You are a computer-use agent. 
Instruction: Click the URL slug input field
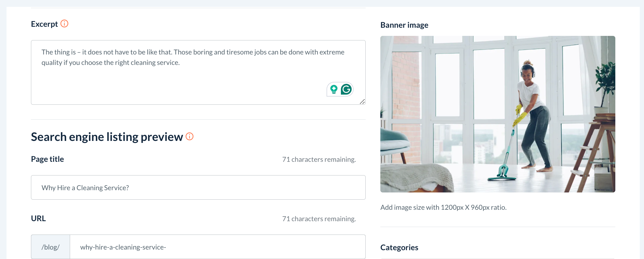pos(217,247)
